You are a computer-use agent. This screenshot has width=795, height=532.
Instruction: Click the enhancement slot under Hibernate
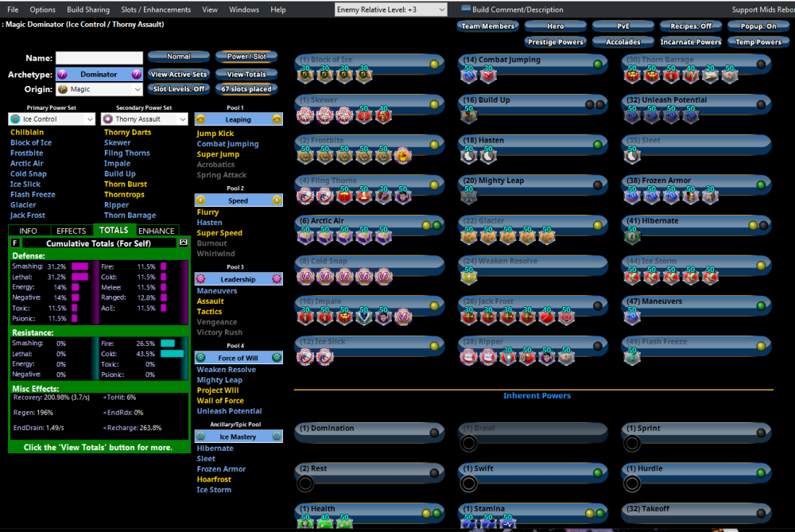click(x=633, y=236)
